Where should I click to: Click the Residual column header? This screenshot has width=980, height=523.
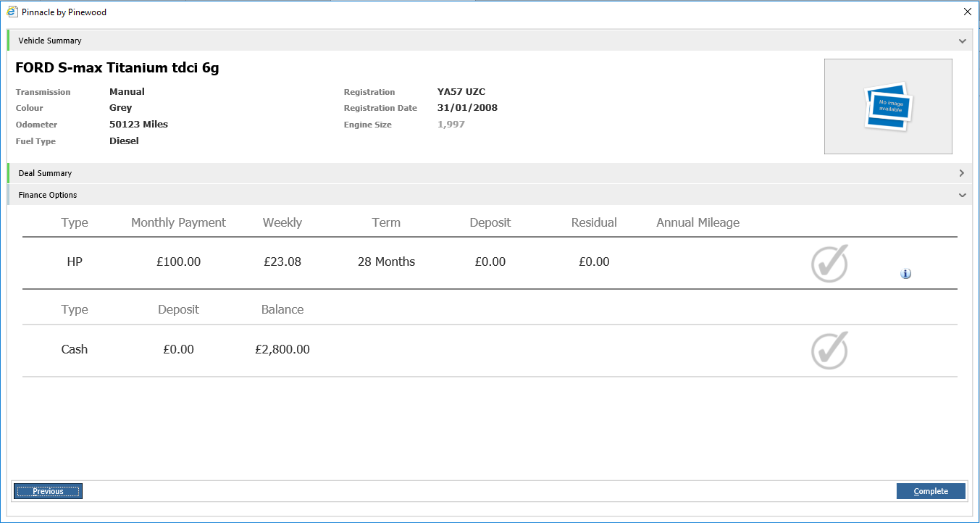pos(594,222)
